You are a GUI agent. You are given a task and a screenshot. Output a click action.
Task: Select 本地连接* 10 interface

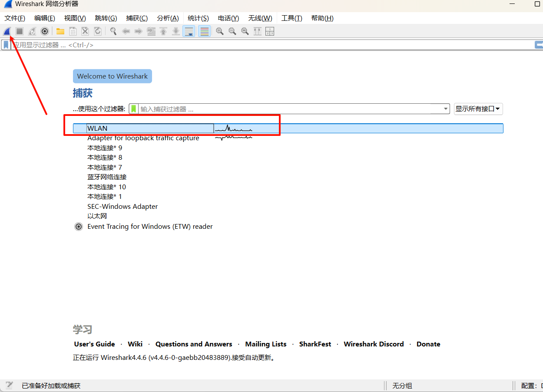click(x=106, y=187)
